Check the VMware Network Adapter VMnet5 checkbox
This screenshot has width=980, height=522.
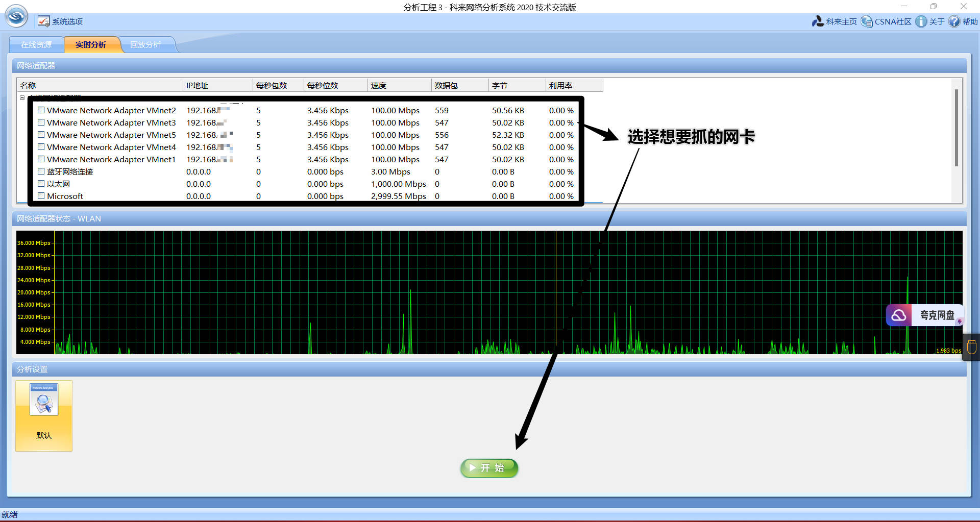click(41, 134)
